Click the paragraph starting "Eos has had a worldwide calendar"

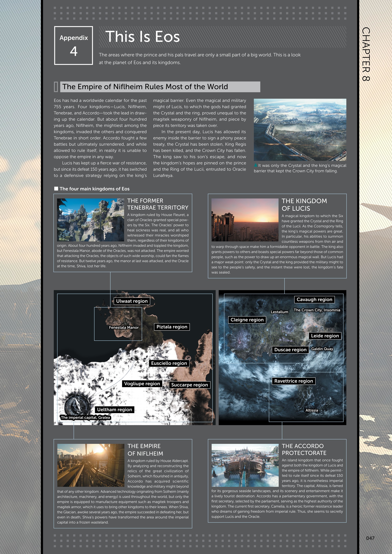pos(100,129)
